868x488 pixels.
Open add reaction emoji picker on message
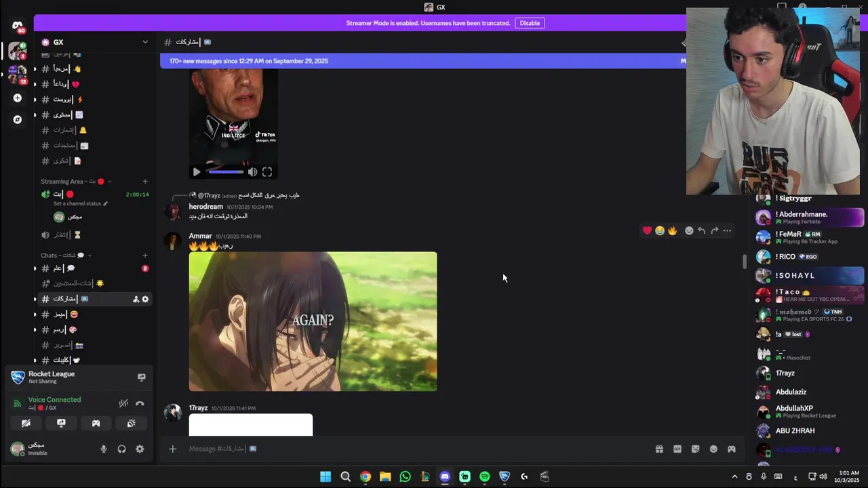[689, 230]
